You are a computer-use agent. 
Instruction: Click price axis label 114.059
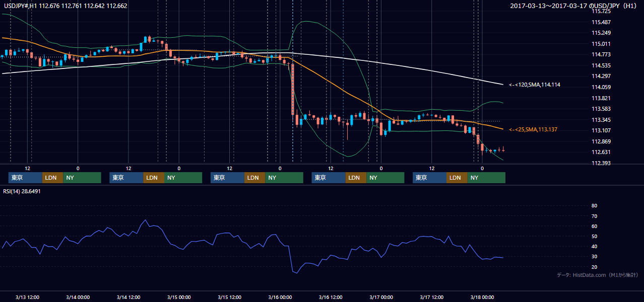tap(601, 87)
